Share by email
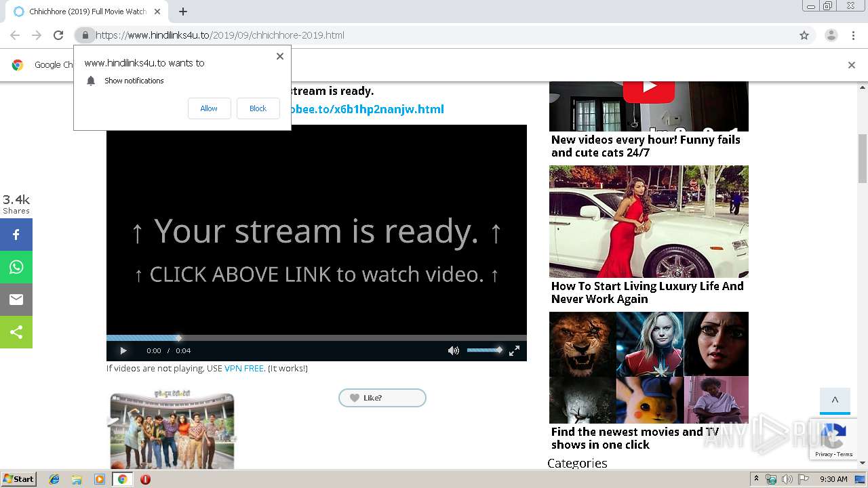The image size is (868, 488). pyautogui.click(x=16, y=300)
